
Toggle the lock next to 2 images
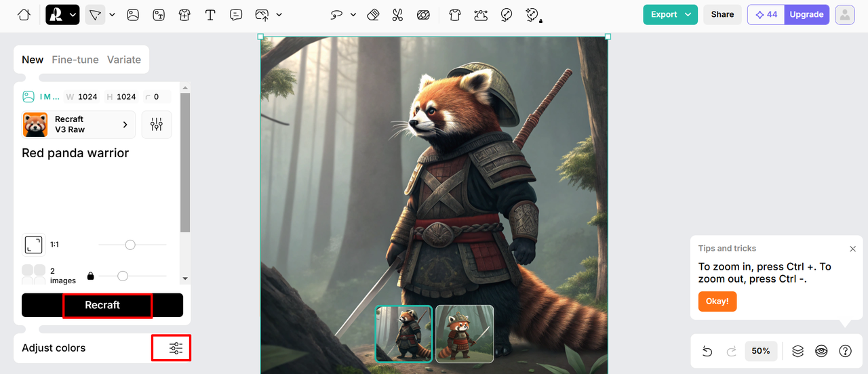91,276
